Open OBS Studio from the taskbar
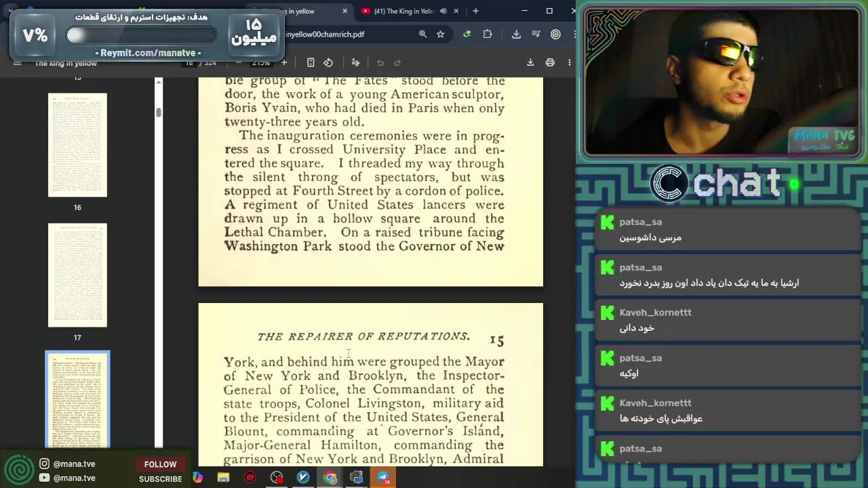This screenshot has width=868, height=488. point(277,478)
